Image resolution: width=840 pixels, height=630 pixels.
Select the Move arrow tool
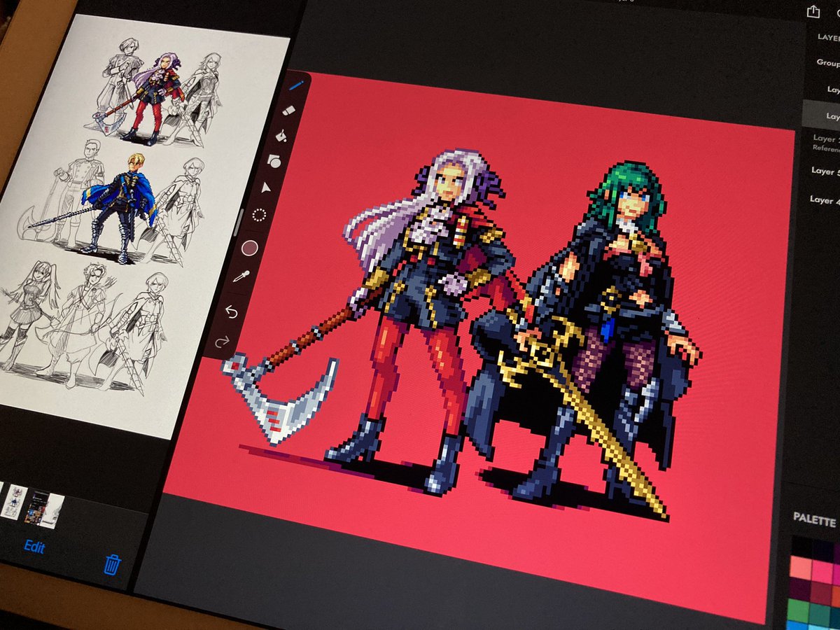tap(267, 188)
